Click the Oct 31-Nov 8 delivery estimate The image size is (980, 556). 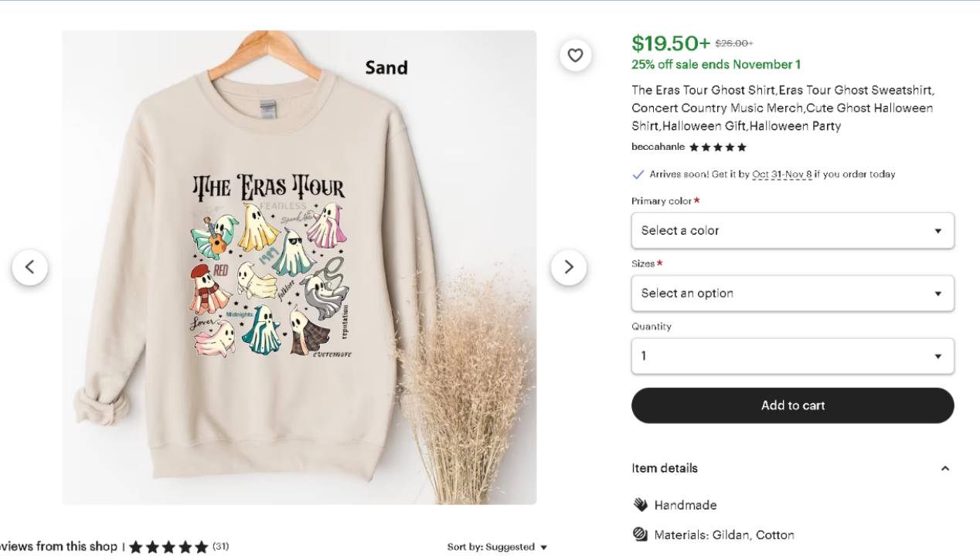point(782,175)
